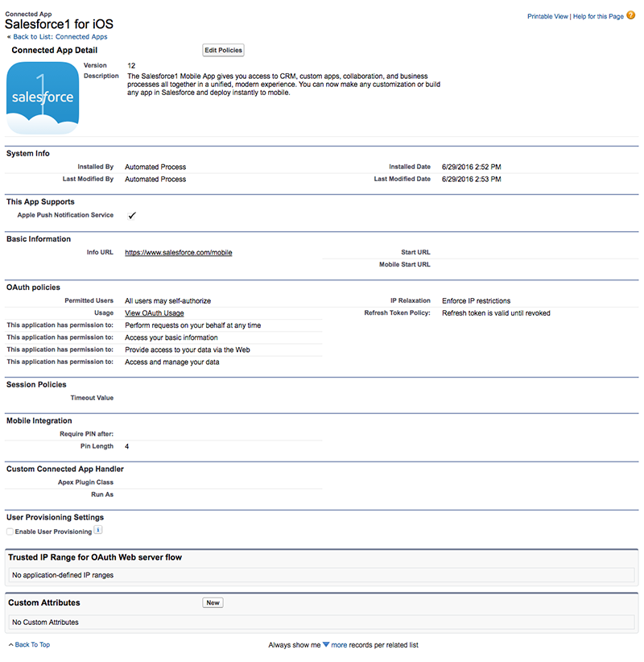This screenshot has height=662, width=644.
Task: Click the blue 'more' records triangle icon
Action: [x=326, y=645]
